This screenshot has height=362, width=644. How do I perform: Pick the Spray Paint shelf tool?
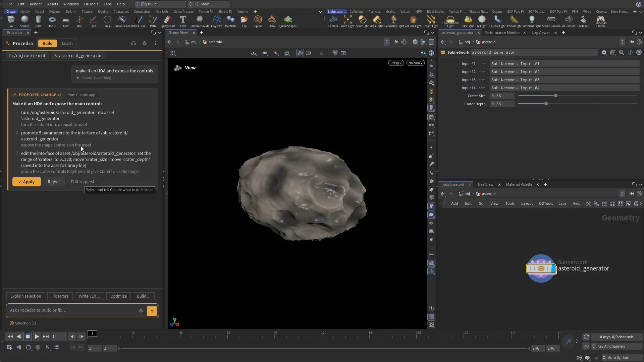(x=168, y=21)
